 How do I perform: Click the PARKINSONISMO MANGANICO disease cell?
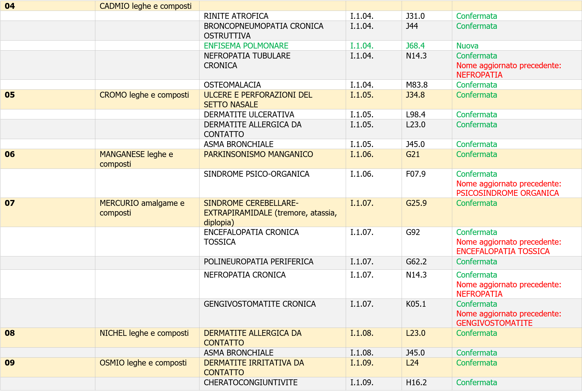pyautogui.click(x=258, y=154)
